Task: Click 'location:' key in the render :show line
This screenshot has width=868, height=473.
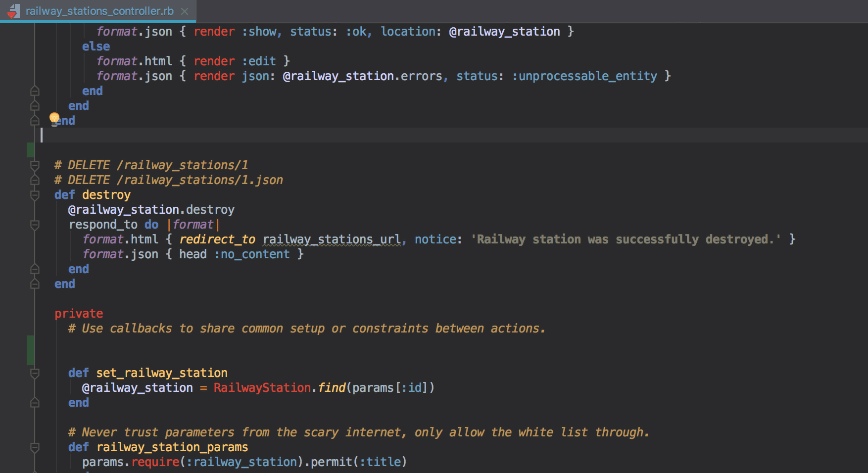Action: coord(411,32)
